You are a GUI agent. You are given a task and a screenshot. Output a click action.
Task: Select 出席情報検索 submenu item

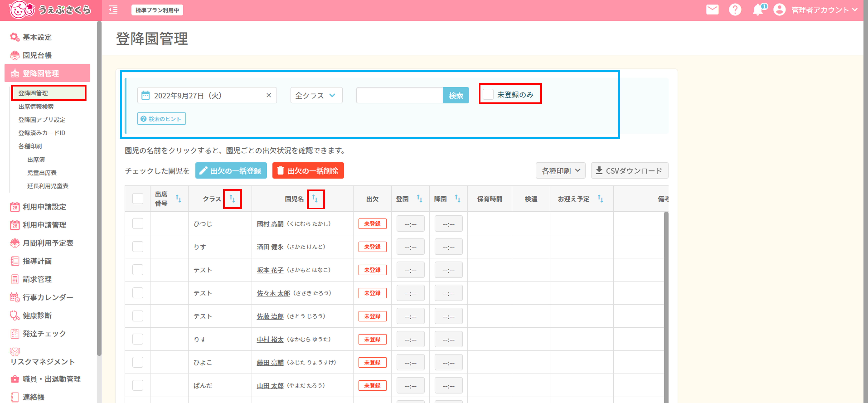(x=36, y=107)
